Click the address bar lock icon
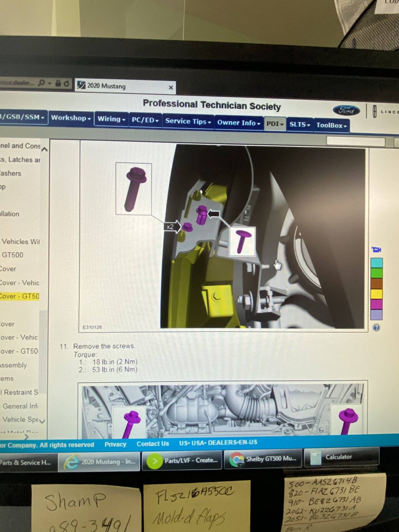 pyautogui.click(x=58, y=83)
